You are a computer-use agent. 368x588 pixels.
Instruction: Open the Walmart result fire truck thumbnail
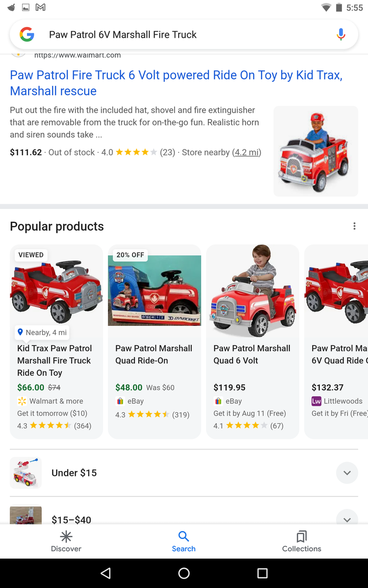tap(315, 151)
